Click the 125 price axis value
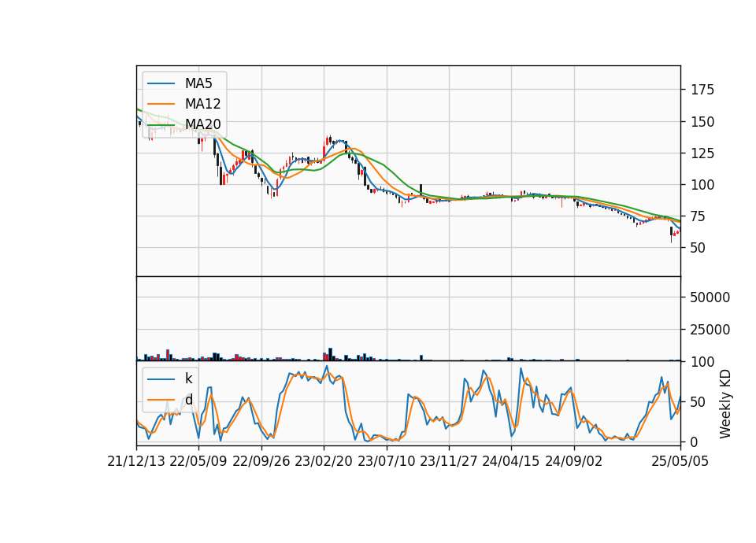The width and height of the screenshot is (756, 543). point(702,153)
